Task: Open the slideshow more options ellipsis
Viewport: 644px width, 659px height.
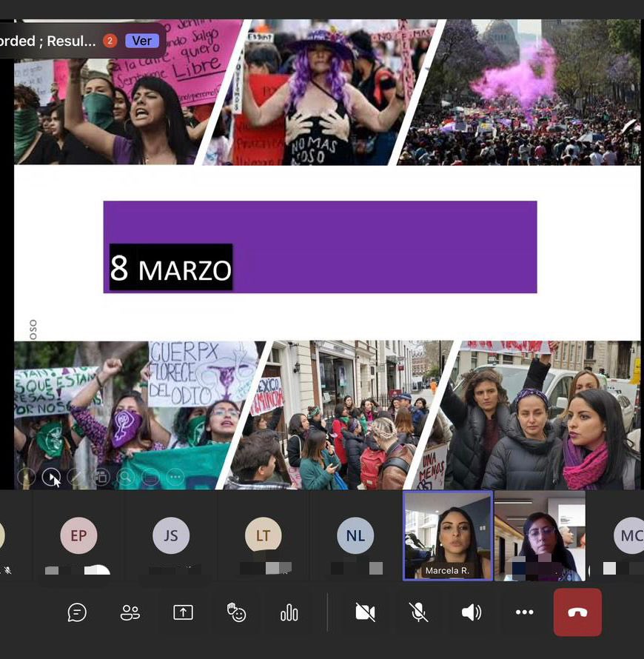Action: 175,477
